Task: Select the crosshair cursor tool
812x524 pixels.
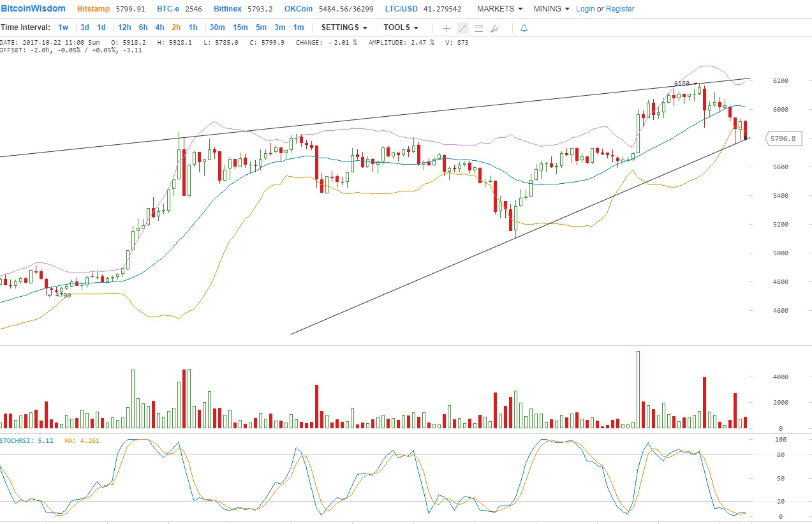Action: point(447,28)
